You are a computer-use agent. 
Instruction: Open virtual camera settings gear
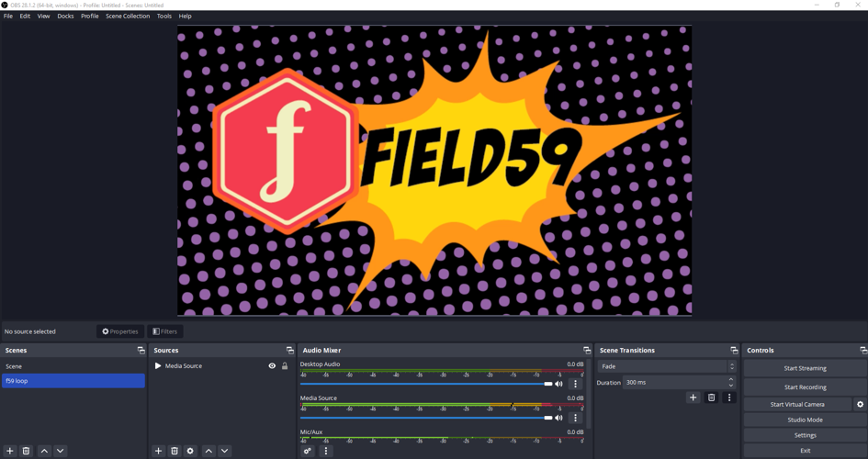pyautogui.click(x=860, y=404)
